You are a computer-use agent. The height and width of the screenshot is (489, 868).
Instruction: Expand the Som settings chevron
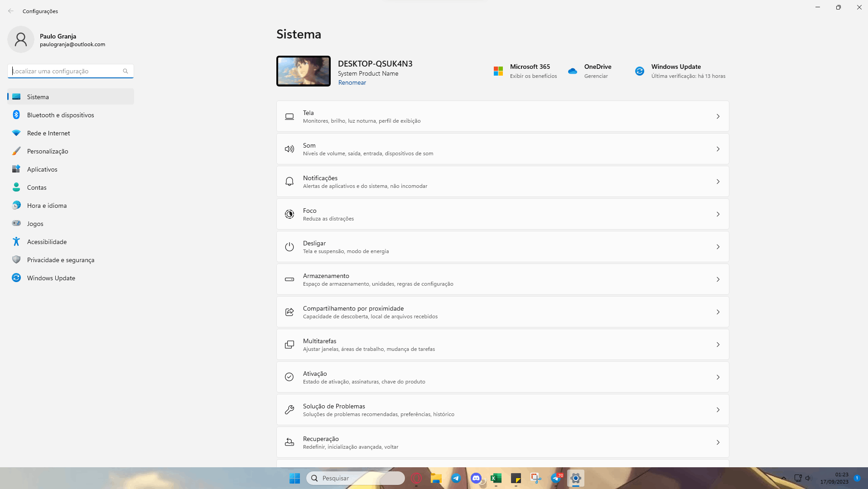tap(718, 149)
